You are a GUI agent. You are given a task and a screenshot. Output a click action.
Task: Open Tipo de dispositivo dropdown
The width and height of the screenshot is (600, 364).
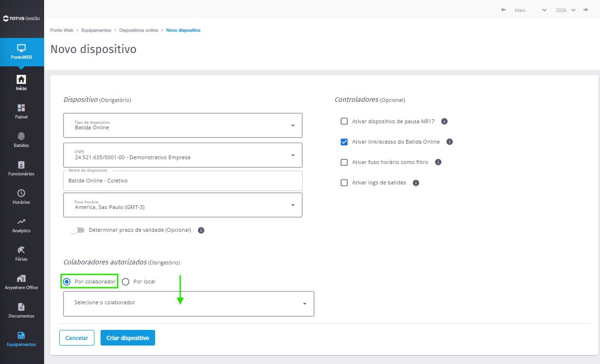[x=183, y=125]
